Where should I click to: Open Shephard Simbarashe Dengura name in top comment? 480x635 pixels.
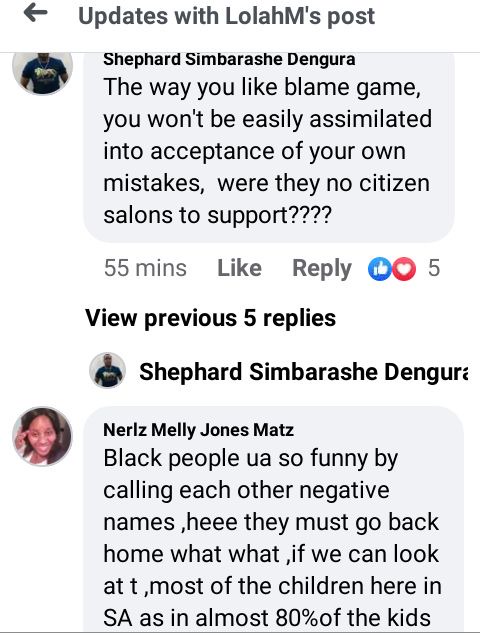tap(229, 60)
